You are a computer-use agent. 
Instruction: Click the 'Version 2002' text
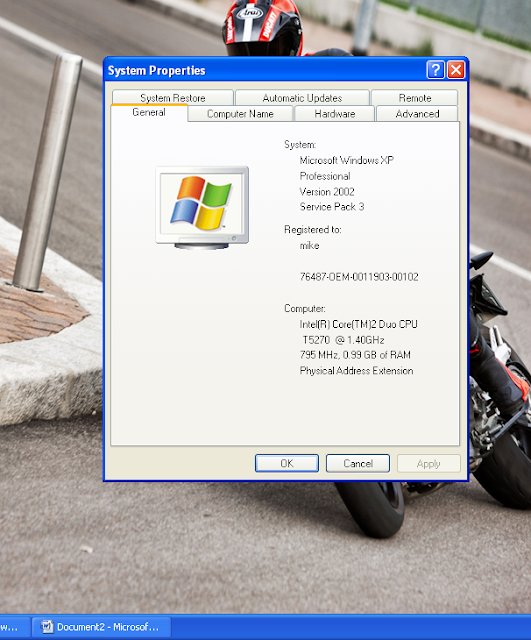tap(327, 192)
